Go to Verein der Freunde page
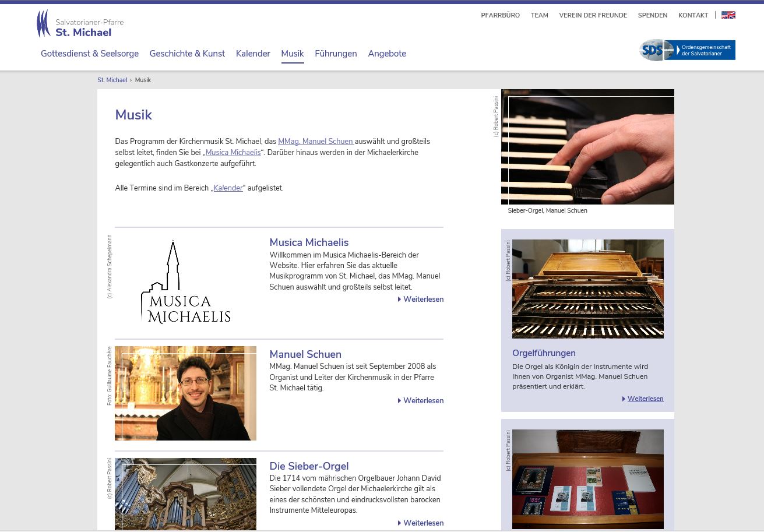 593,15
